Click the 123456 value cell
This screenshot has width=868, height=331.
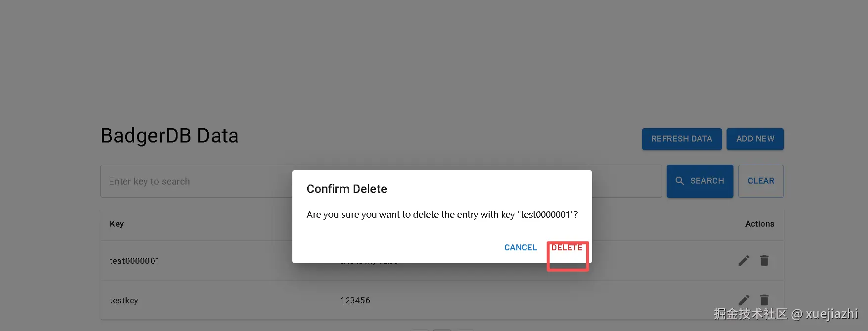coord(355,300)
